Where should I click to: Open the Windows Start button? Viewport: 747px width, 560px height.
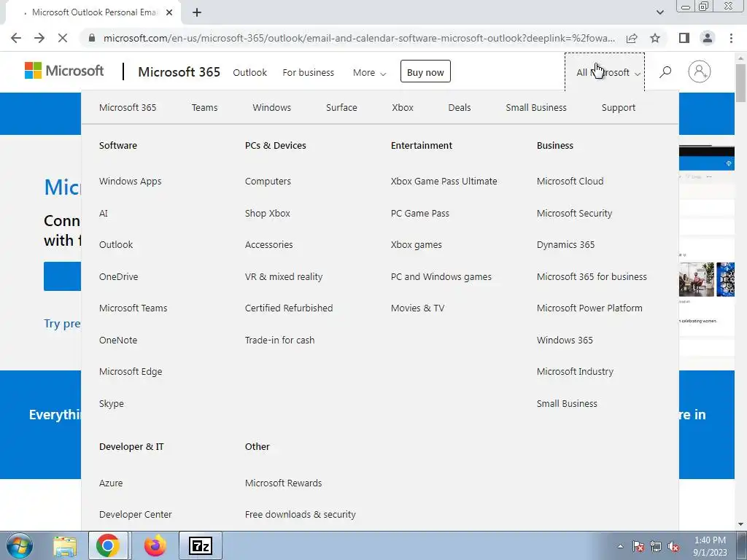tap(20, 545)
